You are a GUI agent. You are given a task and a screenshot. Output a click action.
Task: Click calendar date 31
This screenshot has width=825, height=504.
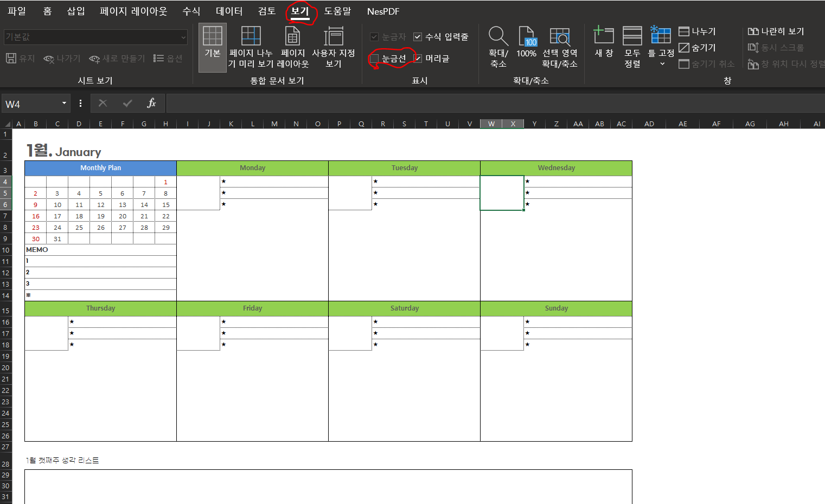(x=57, y=239)
